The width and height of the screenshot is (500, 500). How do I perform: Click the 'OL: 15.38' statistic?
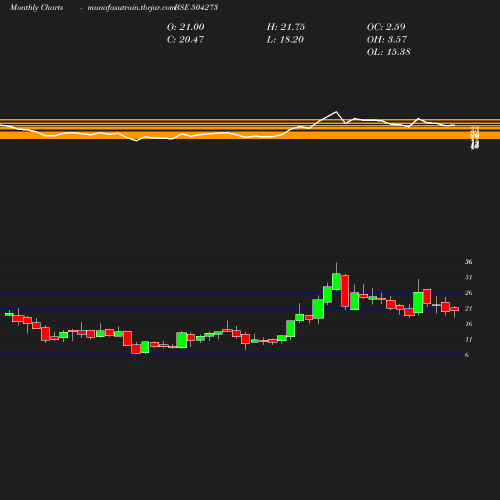[x=389, y=52]
